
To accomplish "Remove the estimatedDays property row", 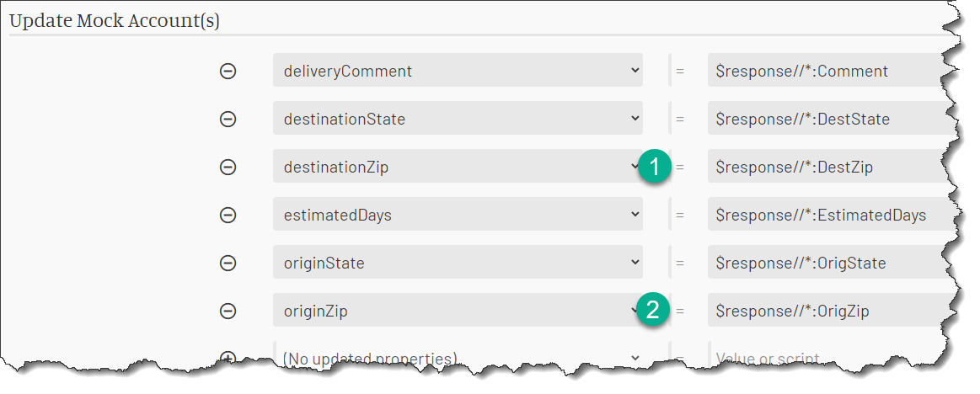I will 228,215.
